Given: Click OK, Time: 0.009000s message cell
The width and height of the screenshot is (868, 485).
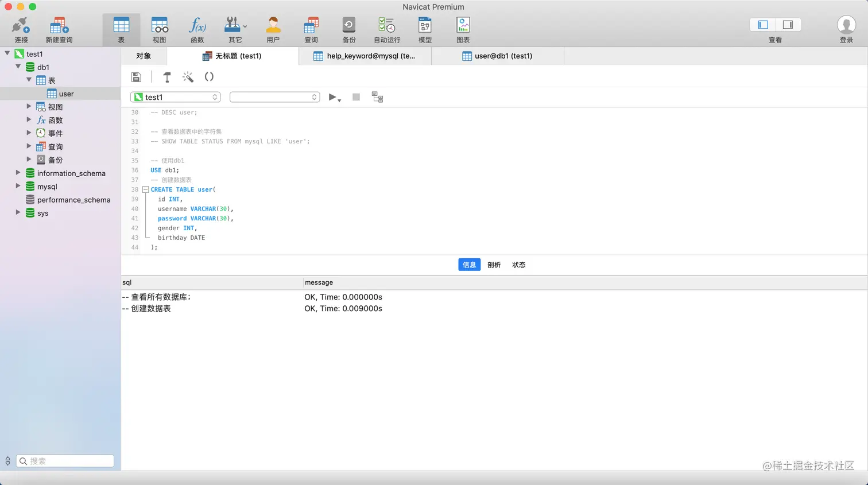Looking at the screenshot, I should [x=343, y=308].
